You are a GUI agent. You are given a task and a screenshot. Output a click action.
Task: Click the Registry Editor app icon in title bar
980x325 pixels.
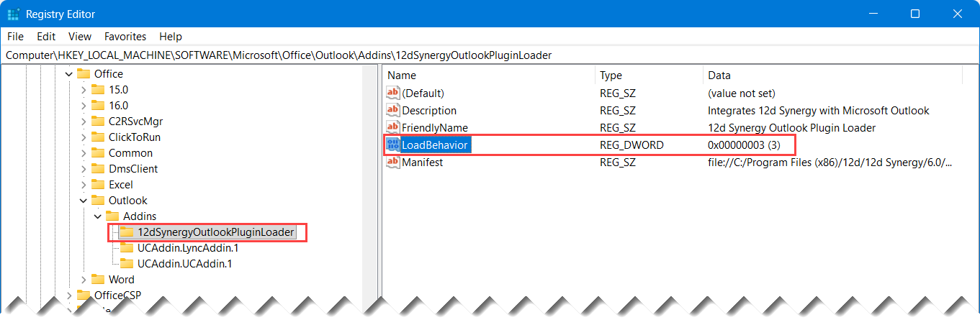point(13,14)
